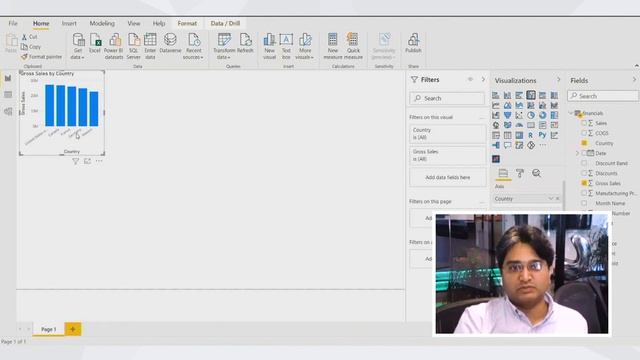Toggle the Filters pane eye icon

pyautogui.click(x=470, y=80)
